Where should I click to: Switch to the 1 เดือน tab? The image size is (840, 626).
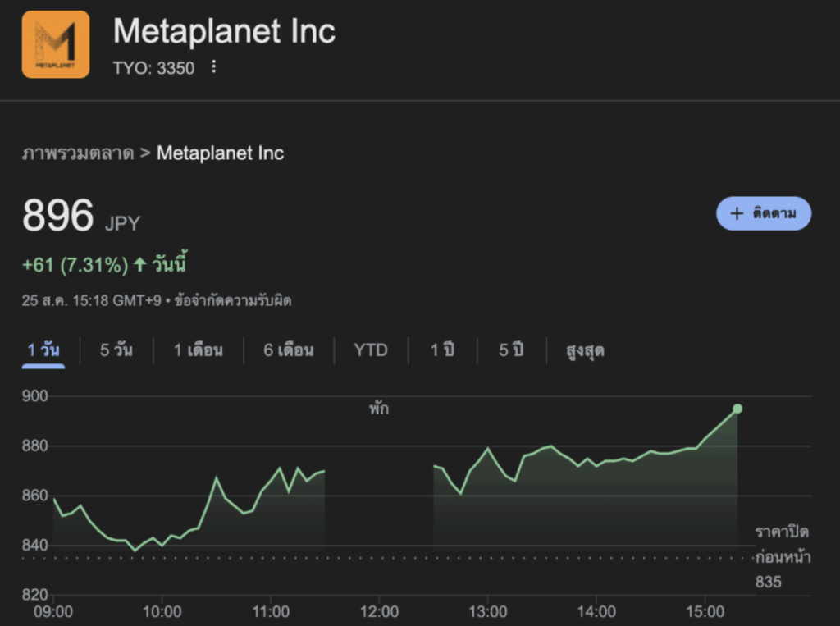point(199,350)
